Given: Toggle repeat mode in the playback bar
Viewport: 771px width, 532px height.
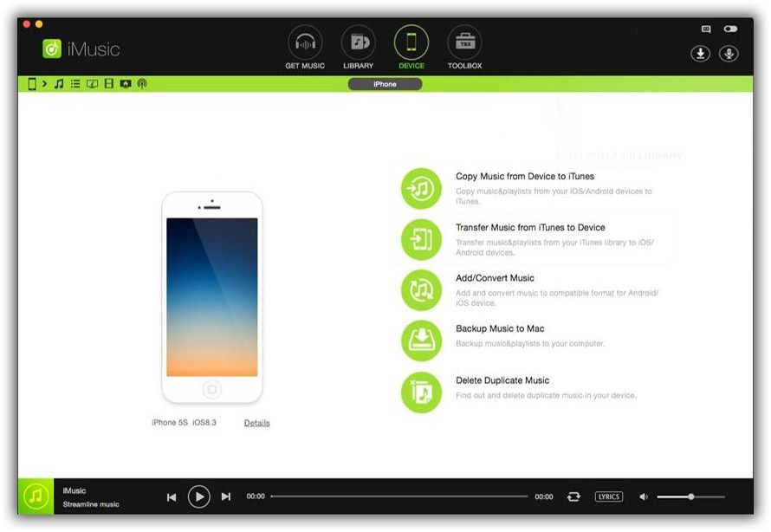Looking at the screenshot, I should tap(573, 496).
